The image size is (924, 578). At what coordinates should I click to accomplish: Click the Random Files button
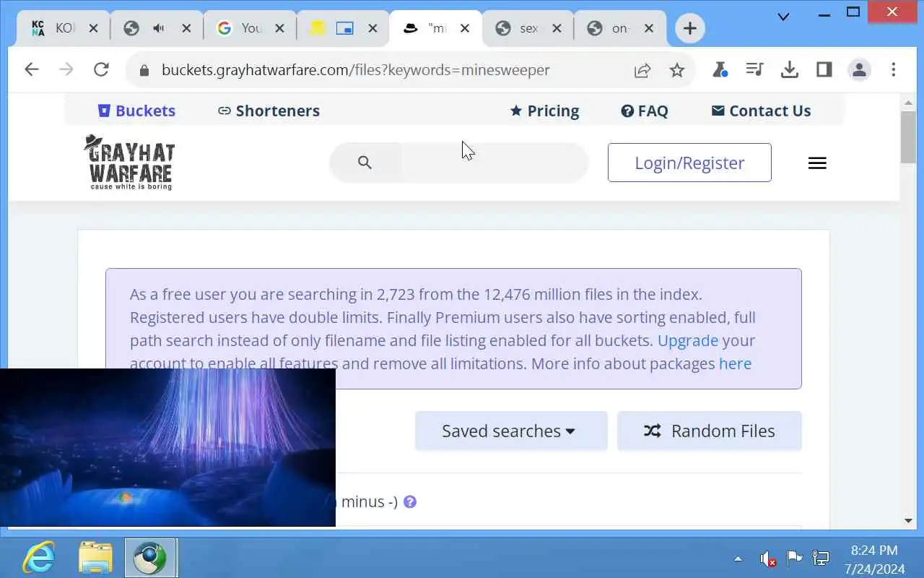tap(710, 431)
